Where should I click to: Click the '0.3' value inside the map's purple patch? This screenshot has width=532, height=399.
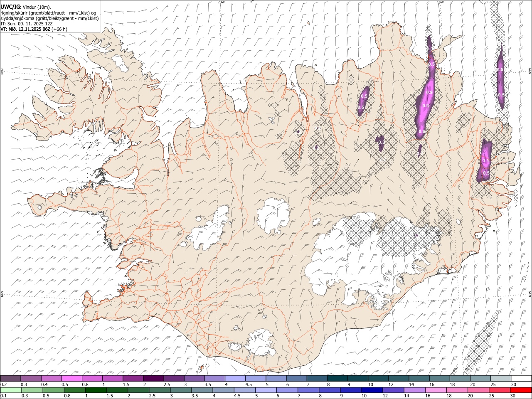381,142
